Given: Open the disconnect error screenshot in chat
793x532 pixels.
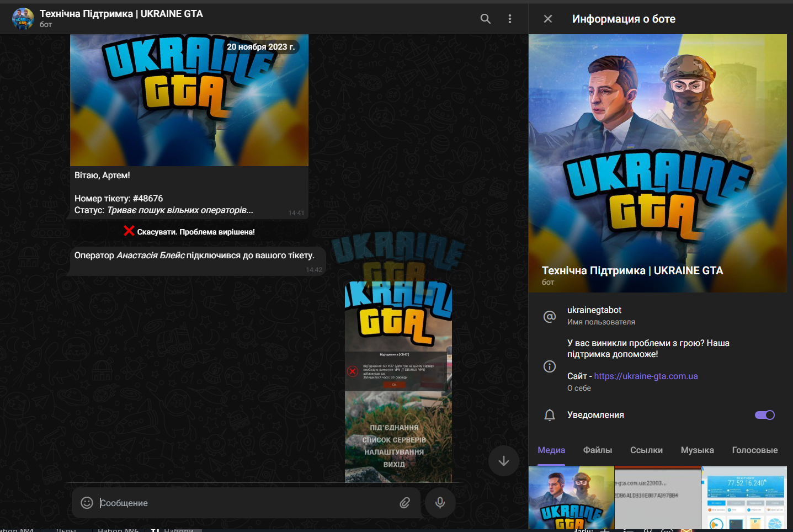Looking at the screenshot, I should point(398,382).
